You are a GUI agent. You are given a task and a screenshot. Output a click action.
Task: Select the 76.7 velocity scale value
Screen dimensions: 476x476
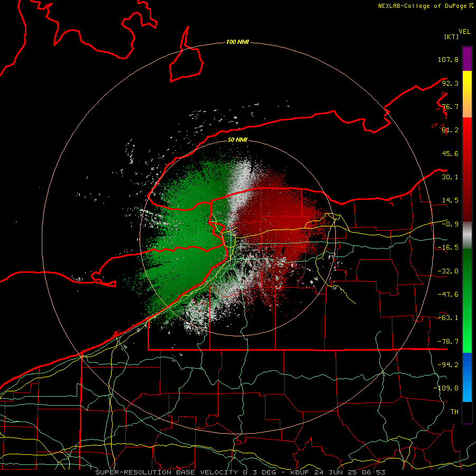coord(450,106)
